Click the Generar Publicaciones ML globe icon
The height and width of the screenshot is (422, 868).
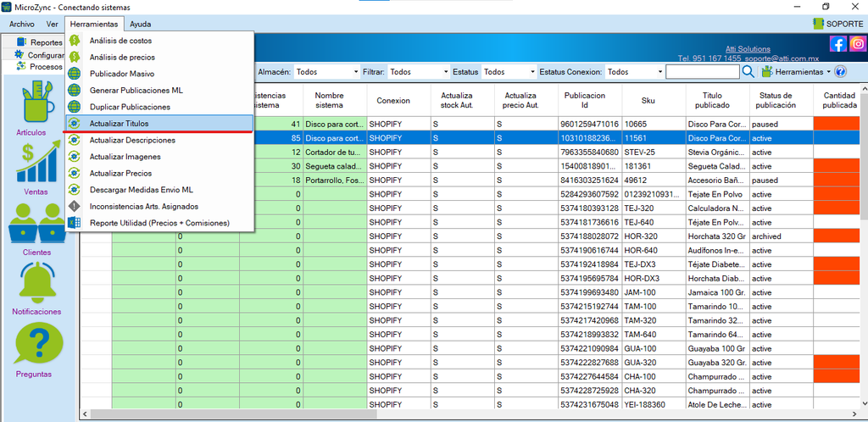[75, 90]
